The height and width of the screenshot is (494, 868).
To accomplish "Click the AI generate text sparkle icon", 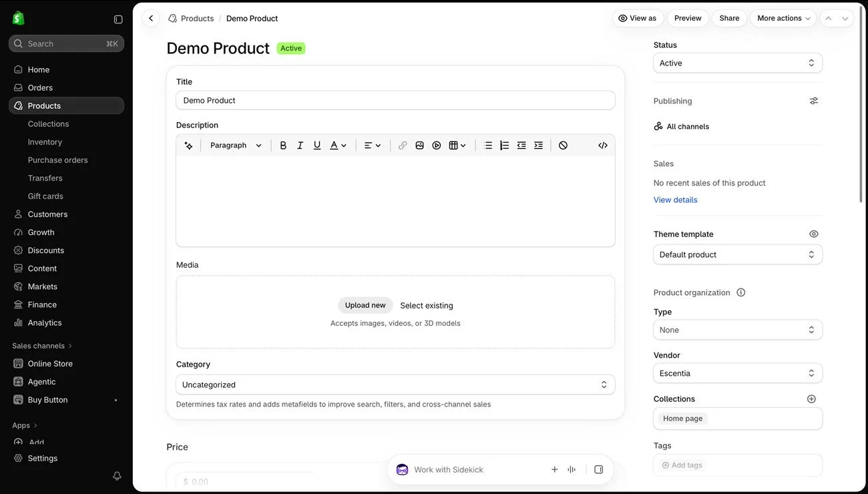I will click(x=188, y=146).
